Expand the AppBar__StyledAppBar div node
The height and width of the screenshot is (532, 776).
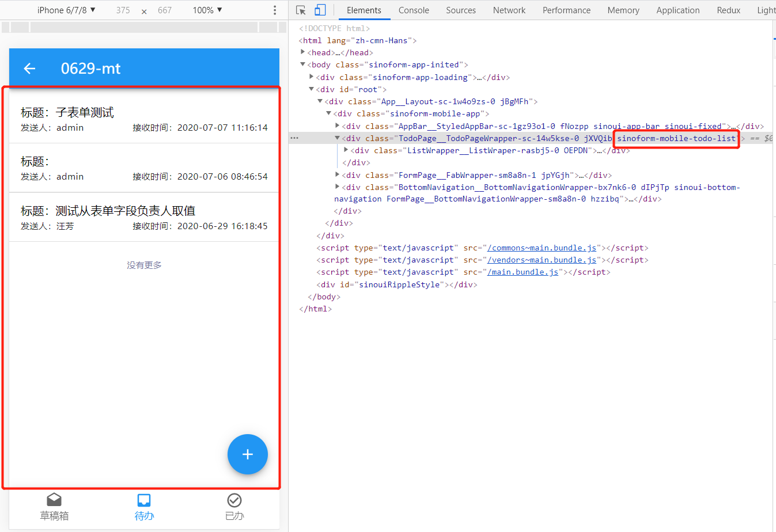(337, 126)
